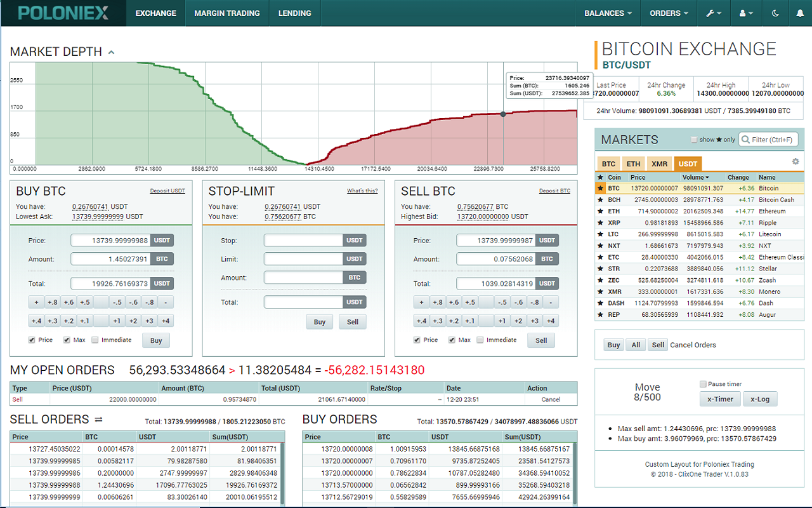812x508 pixels.
Task: Toggle star for ZEC market row
Action: 600,280
